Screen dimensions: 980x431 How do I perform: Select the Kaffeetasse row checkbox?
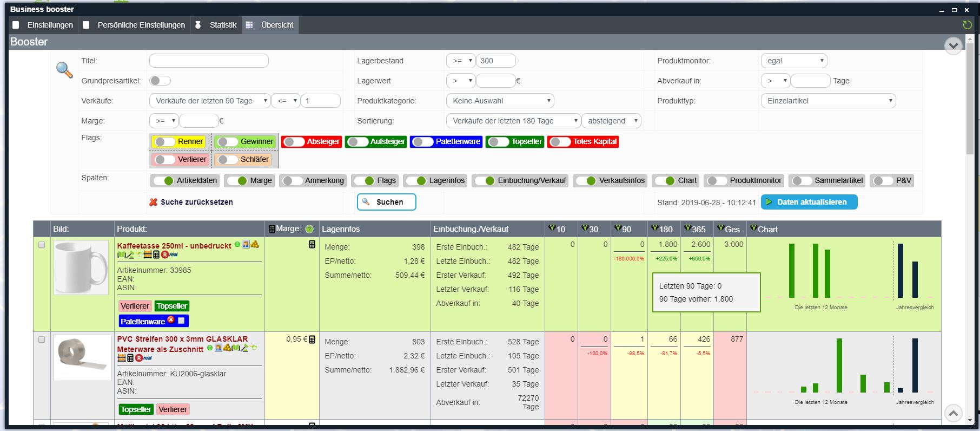coord(42,245)
